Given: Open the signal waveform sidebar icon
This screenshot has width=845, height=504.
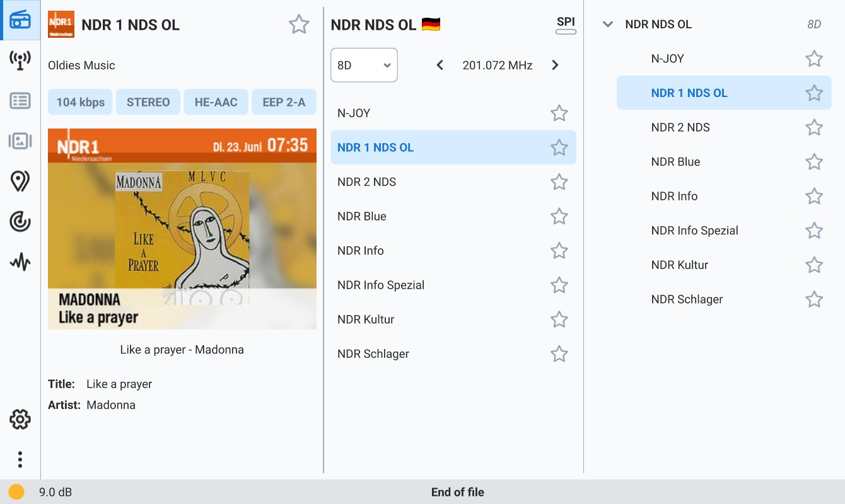Looking at the screenshot, I should point(20,262).
